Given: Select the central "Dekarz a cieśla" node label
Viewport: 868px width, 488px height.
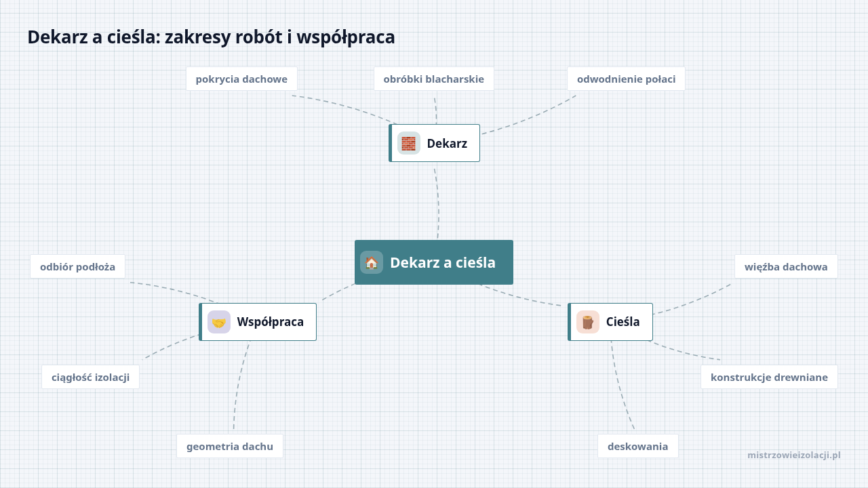Looking at the screenshot, I should pos(443,262).
